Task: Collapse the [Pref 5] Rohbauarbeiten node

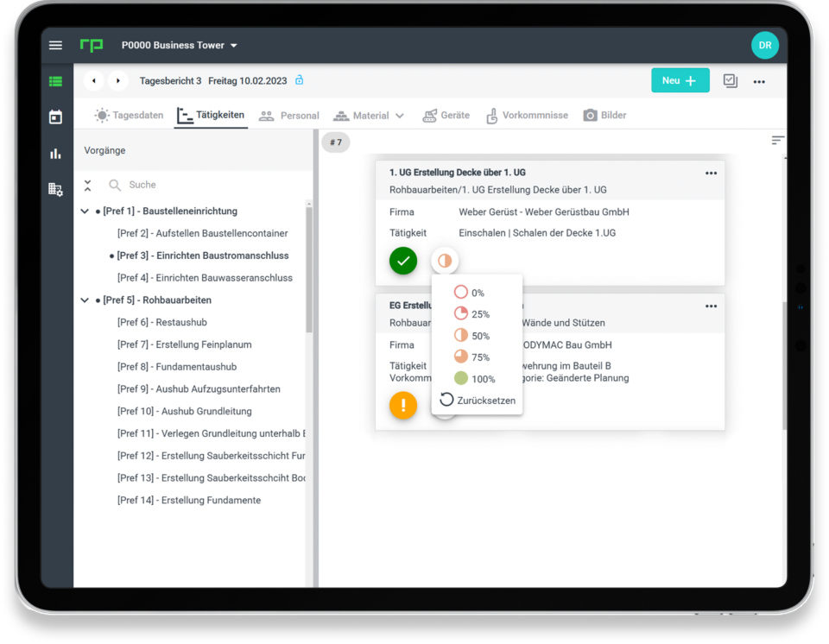Action: (x=85, y=300)
